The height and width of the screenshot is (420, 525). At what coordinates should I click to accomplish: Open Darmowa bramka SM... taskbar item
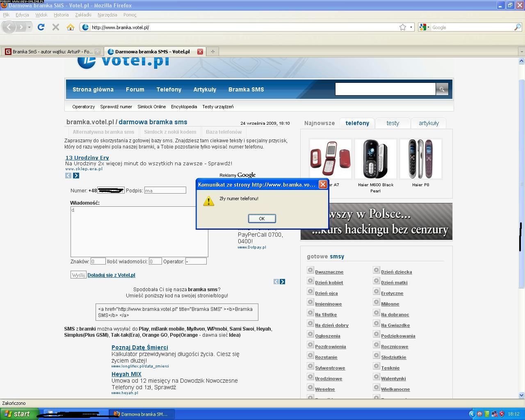click(x=142, y=414)
